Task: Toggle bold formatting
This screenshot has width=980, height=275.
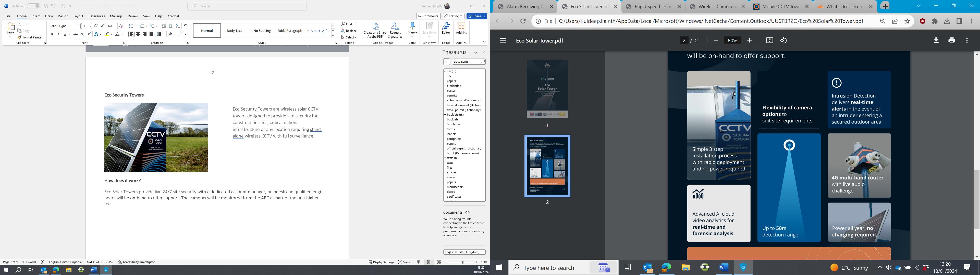Action: pyautogui.click(x=52, y=34)
